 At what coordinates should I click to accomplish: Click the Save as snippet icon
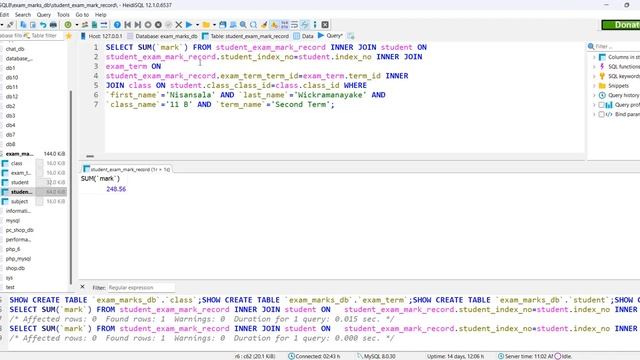tap(233, 25)
